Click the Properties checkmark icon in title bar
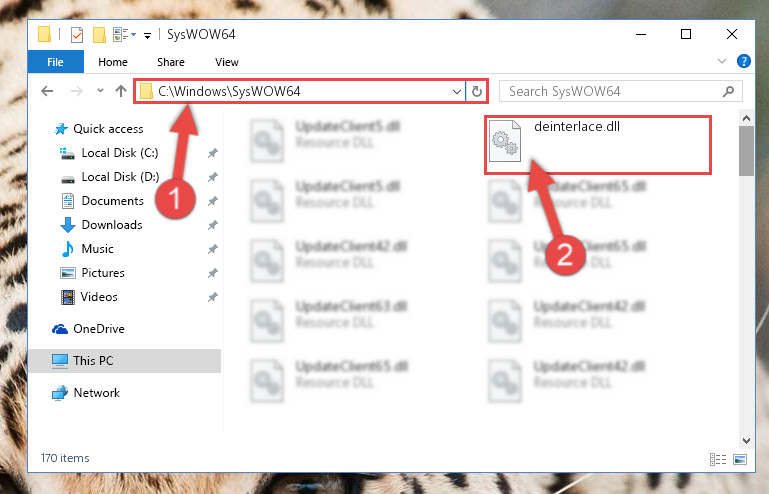Viewport: 769px width, 494px height. [x=77, y=35]
